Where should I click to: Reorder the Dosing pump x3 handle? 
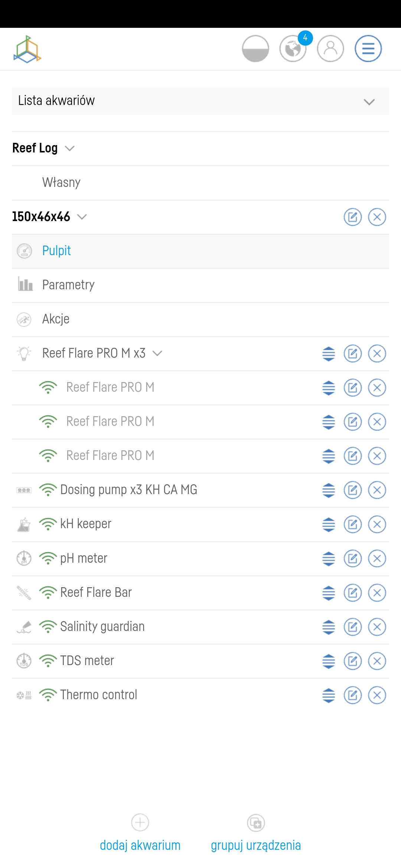coord(329,490)
